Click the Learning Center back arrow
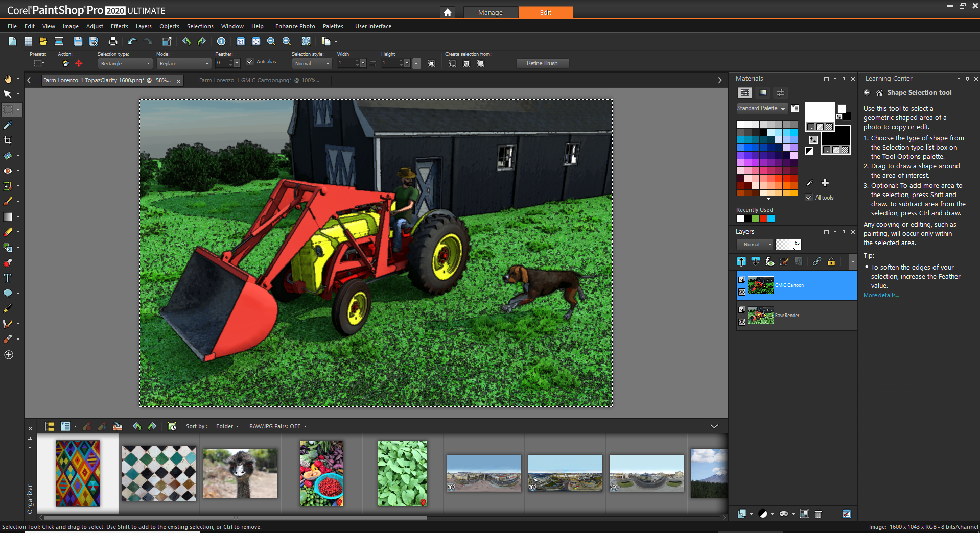Image resolution: width=980 pixels, height=533 pixels. (x=867, y=92)
